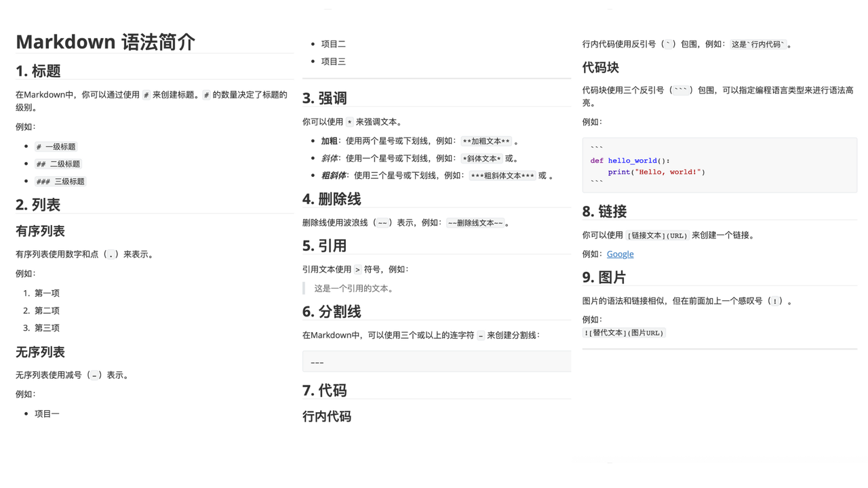Click the '9. 图片' heading
The height and width of the screenshot is (488, 868).
pyautogui.click(x=604, y=277)
